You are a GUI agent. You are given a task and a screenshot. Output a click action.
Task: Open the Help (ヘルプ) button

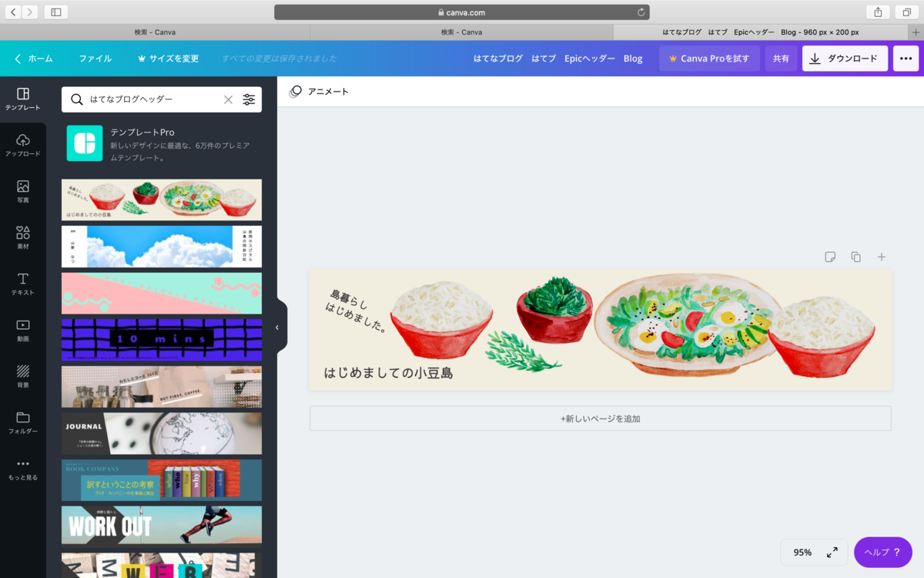882,553
